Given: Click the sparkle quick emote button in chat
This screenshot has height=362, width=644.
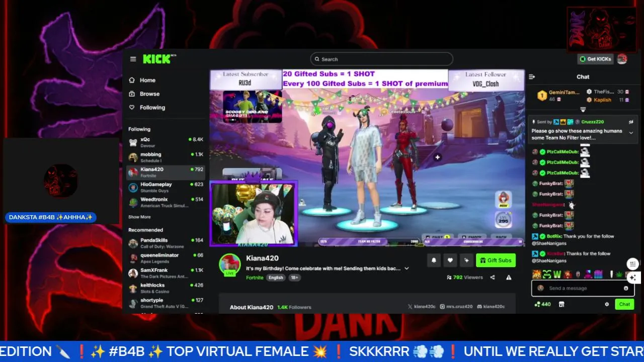Looking at the screenshot, I should coord(633,277).
